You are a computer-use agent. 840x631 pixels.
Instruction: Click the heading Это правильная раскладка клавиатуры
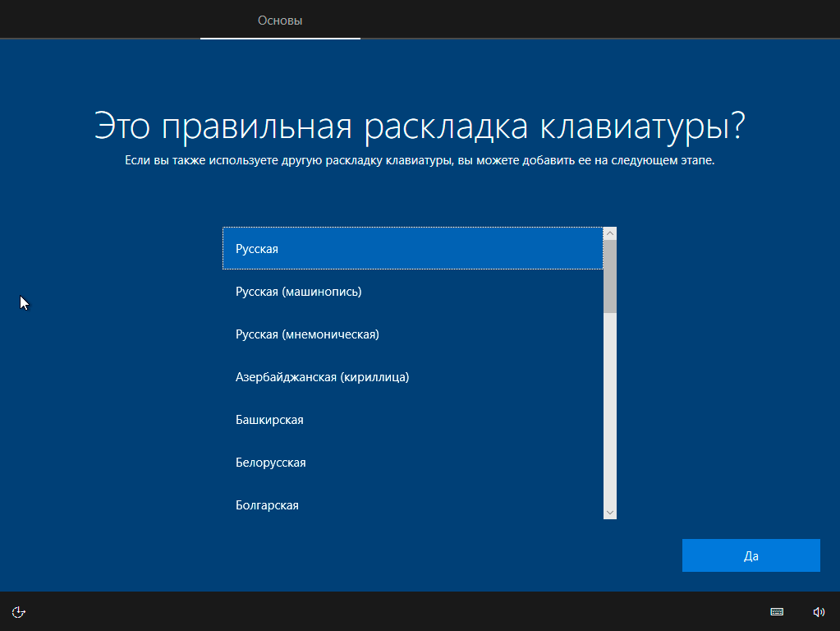pos(420,127)
